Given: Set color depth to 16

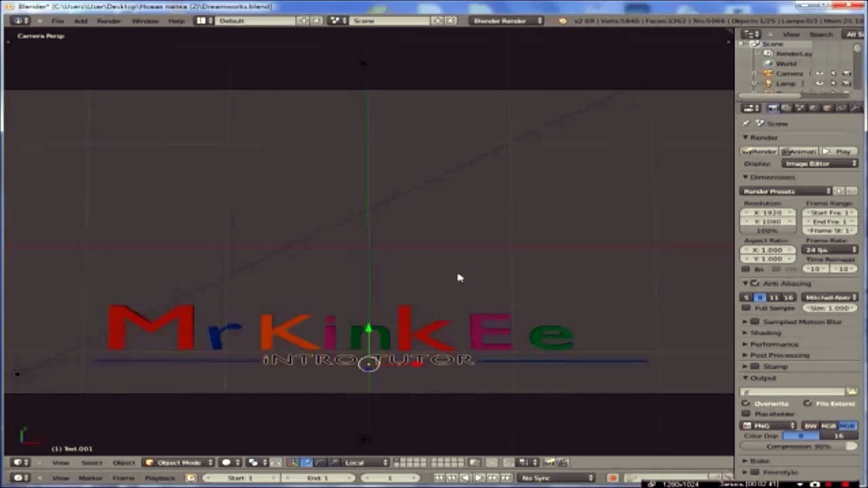Looking at the screenshot, I should click(840, 436).
